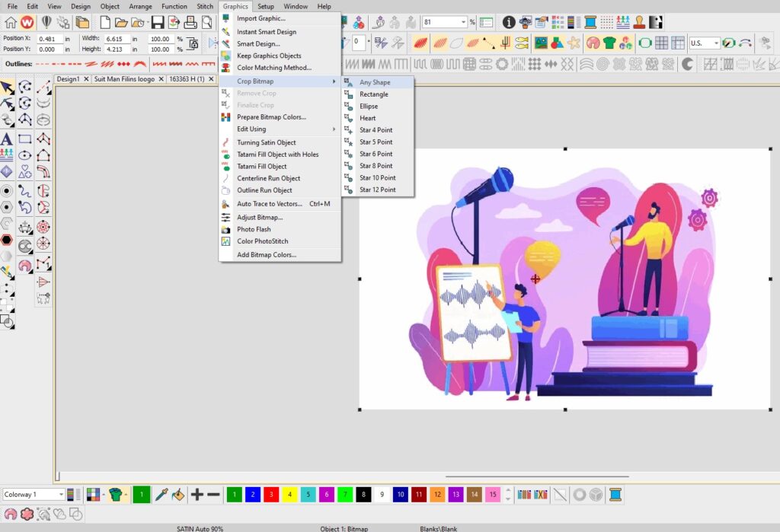Select the Rectangle digitizing tool
This screenshot has width=780, height=532.
[25, 139]
